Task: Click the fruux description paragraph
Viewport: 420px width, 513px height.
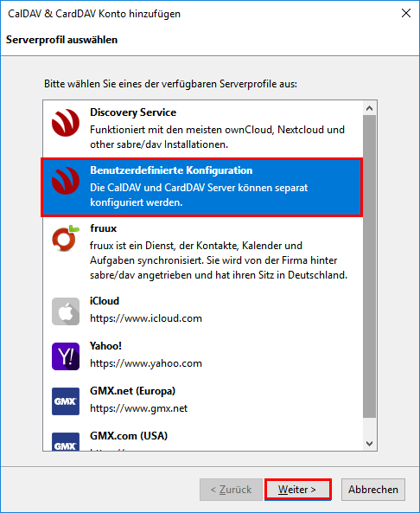Action: click(219, 260)
